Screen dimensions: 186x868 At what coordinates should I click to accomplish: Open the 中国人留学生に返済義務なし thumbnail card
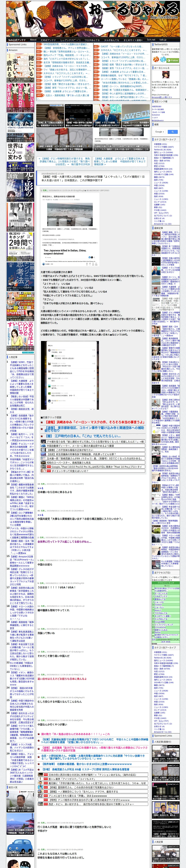click(79, 115)
